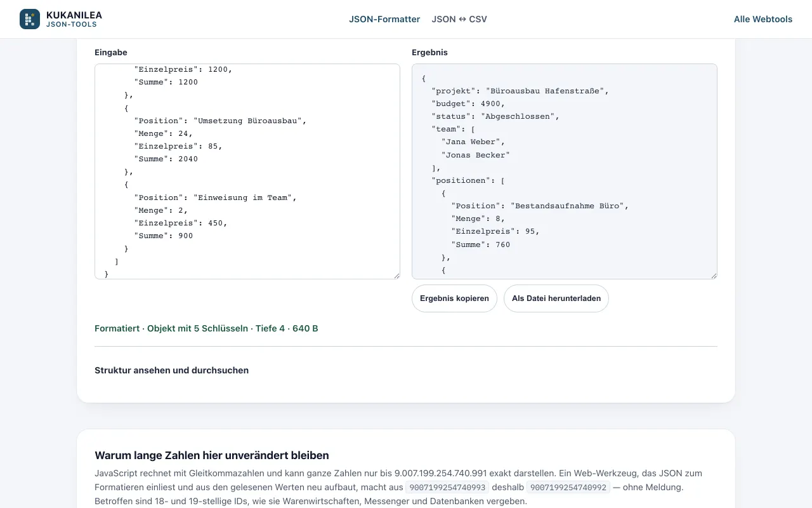Screen dimensions: 812x508
Task: Click heading "Warum lange Zahlen hier unverändert bleiben"
Action: click(x=212, y=455)
